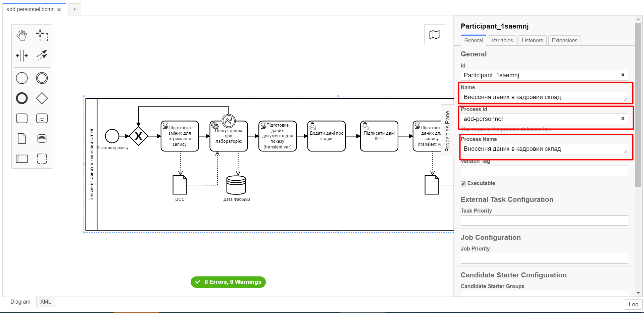
Task: Collapse the Properties Panel side handle
Action: 447,130
